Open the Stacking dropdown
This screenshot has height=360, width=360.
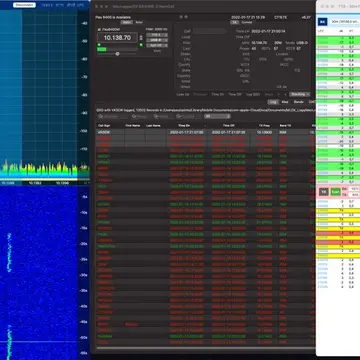point(300,94)
